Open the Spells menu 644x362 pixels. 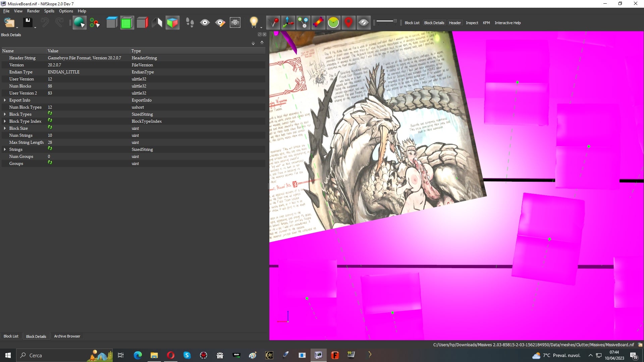click(x=49, y=11)
